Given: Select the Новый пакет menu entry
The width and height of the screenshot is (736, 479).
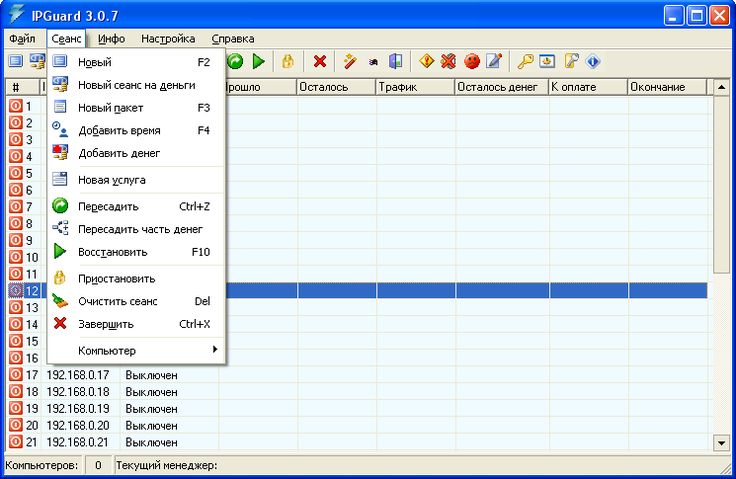Looking at the screenshot, I should (x=136, y=108).
